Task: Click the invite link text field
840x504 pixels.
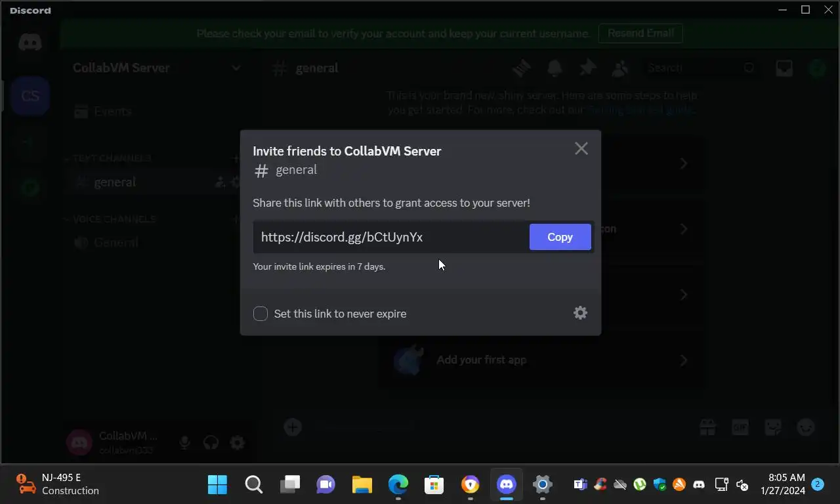Action: [x=391, y=237]
